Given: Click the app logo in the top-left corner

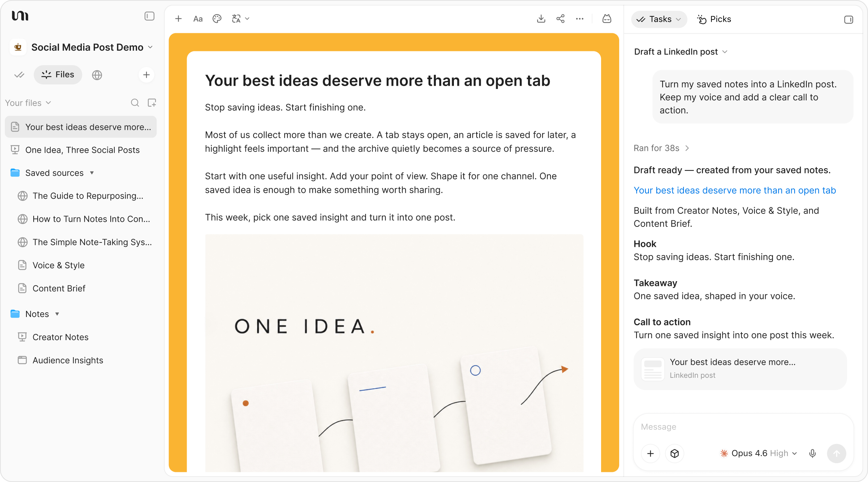Looking at the screenshot, I should [20, 16].
